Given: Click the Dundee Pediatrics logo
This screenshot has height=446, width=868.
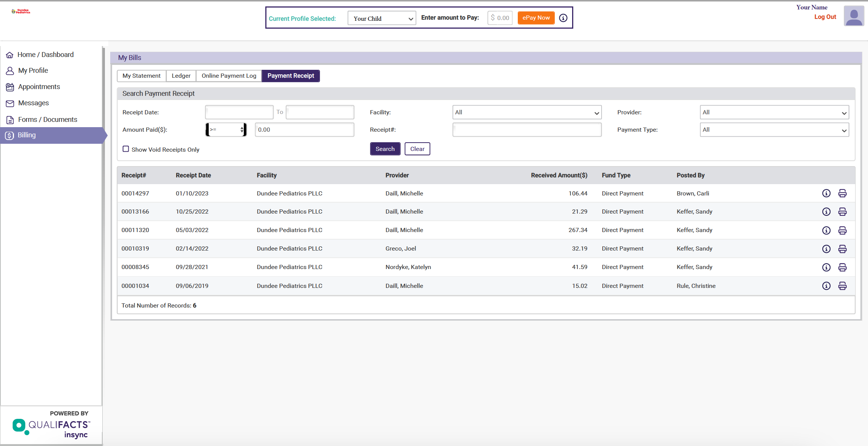Looking at the screenshot, I should 21,11.
